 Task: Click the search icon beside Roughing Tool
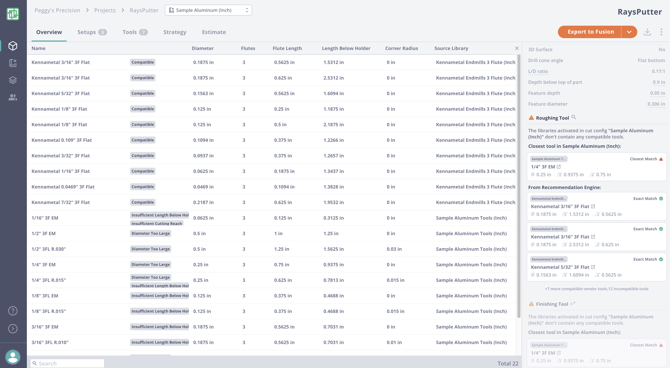pyautogui.click(x=574, y=117)
